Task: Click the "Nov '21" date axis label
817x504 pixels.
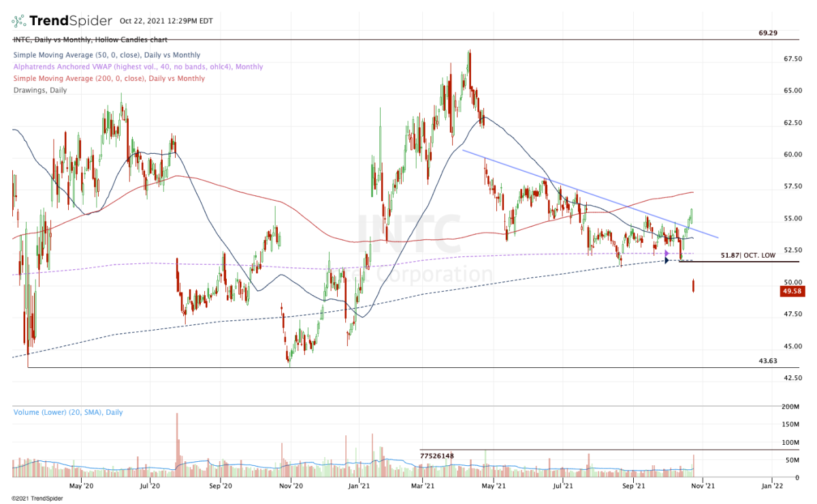Action: coord(704,486)
